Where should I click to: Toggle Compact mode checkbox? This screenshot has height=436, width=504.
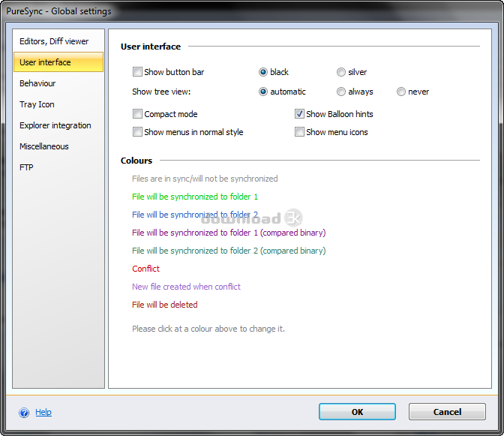pyautogui.click(x=137, y=114)
